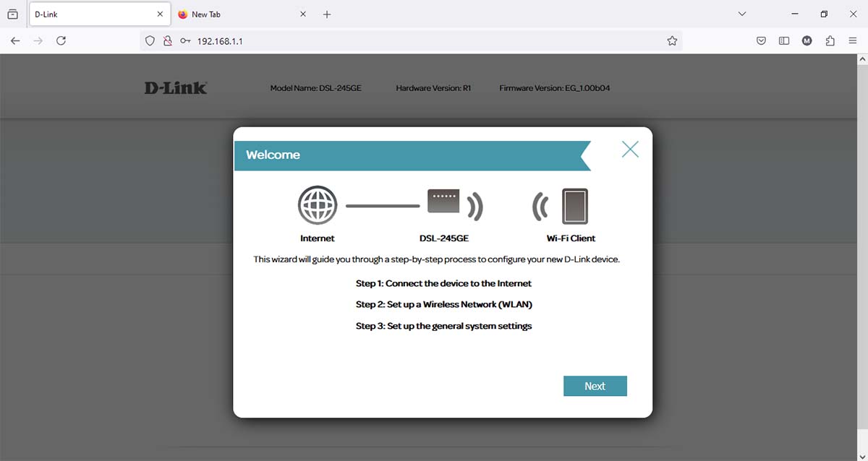Toggle the Firefox sidebar
Image resolution: width=868 pixels, height=461 pixels.
point(784,41)
